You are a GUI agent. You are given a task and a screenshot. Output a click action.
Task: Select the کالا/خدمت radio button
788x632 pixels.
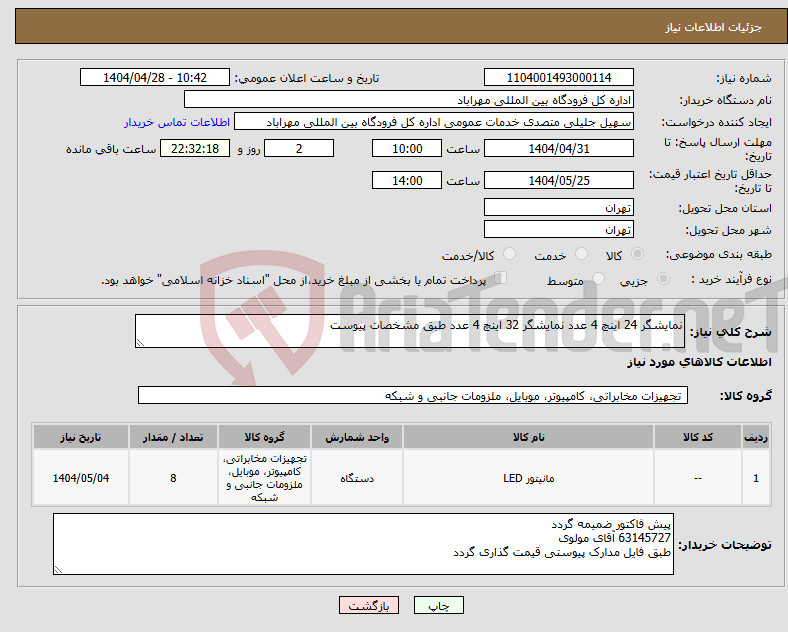point(509,254)
